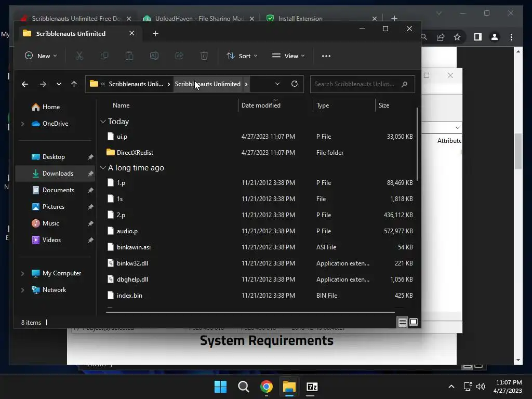This screenshot has width=532, height=399.
Task: Collapse the Today group
Action: point(103,121)
